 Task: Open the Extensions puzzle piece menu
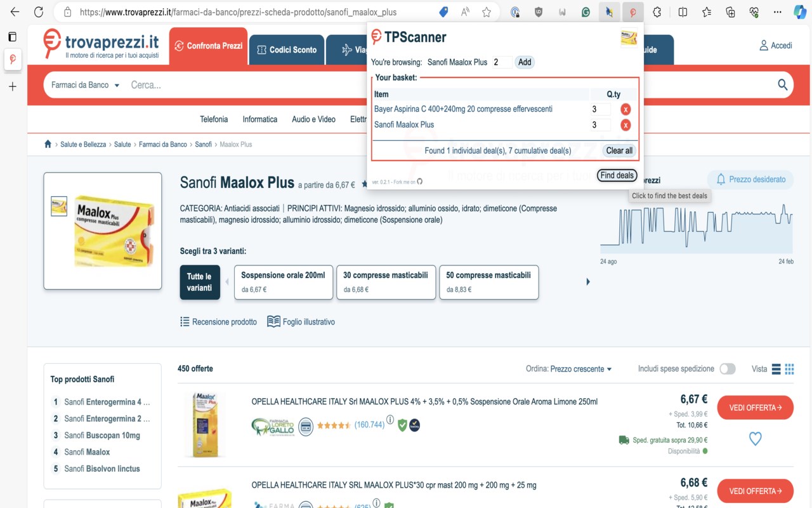(x=657, y=12)
